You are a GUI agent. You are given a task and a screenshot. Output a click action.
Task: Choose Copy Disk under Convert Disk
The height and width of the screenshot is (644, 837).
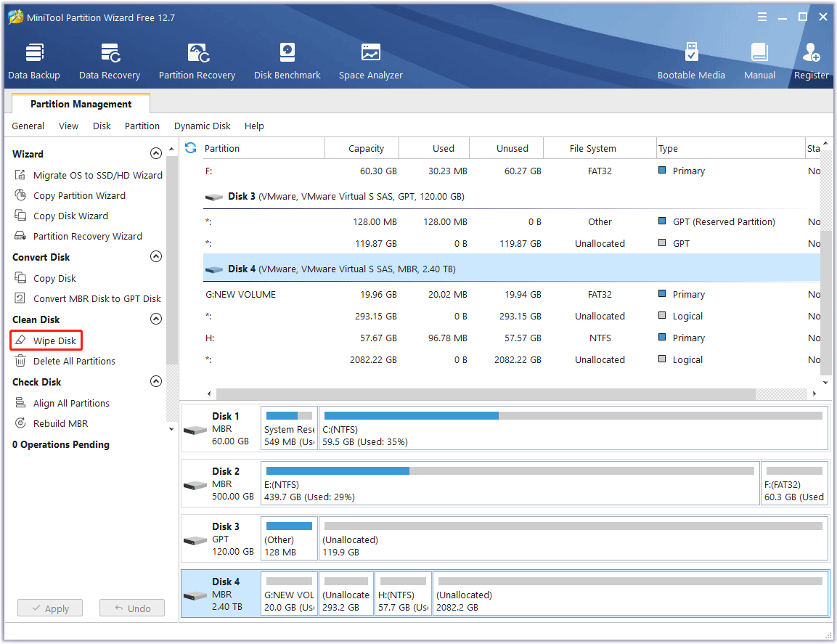click(x=46, y=278)
